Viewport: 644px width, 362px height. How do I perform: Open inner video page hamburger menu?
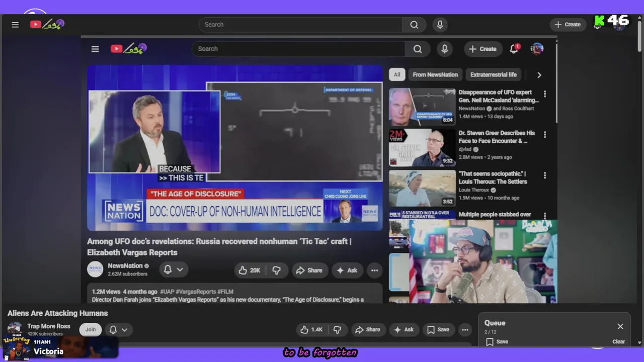tap(95, 49)
